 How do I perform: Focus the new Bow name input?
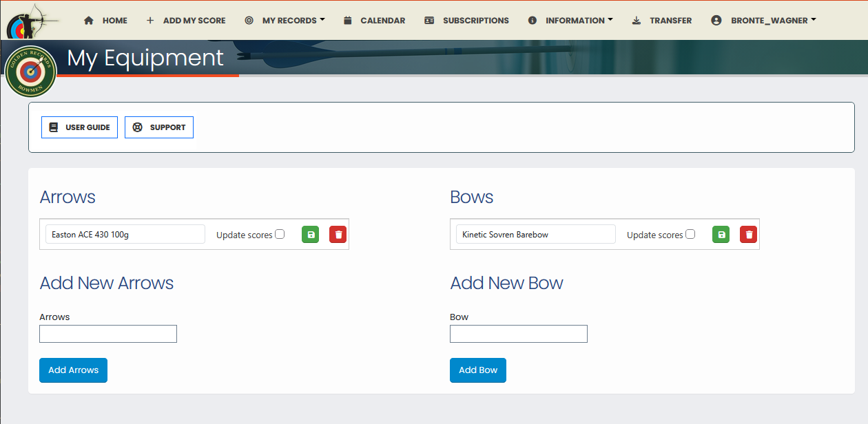coord(519,334)
